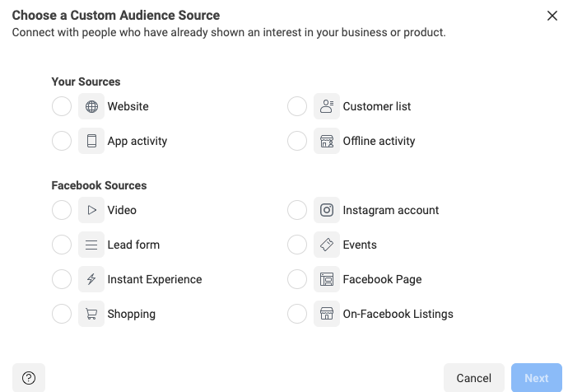Open help via question mark icon
The height and width of the screenshot is (392, 568).
(x=29, y=378)
